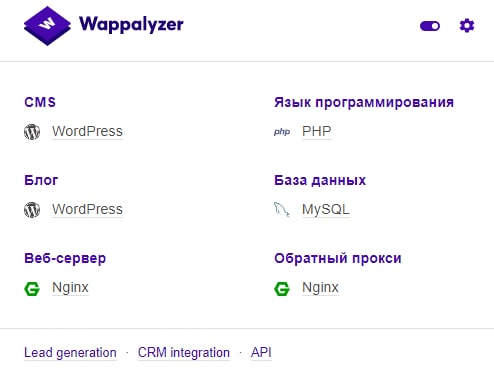This screenshot has width=494, height=371.
Task: Click the WordPress icon under CMS
Action: coord(32,132)
